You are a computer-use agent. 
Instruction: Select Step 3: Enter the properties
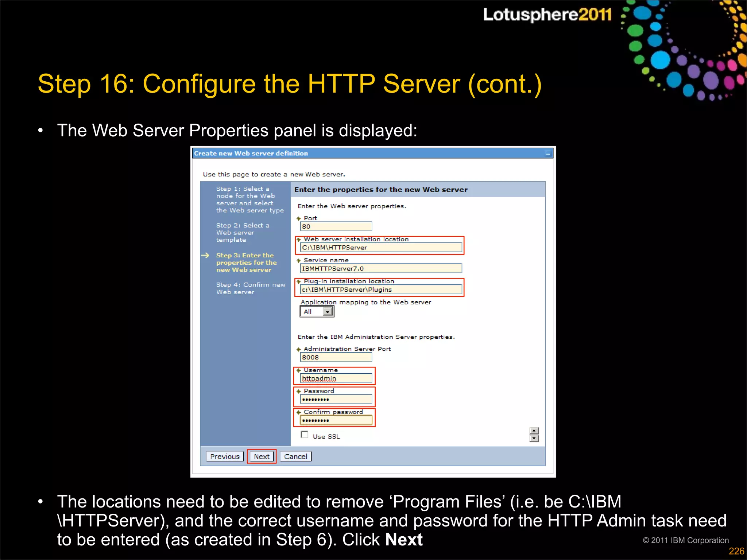(246, 262)
